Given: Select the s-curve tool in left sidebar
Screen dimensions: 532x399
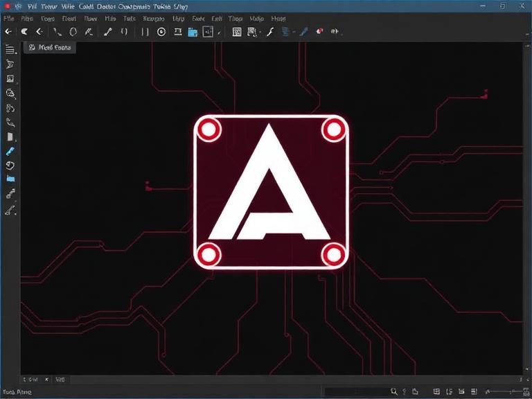Looking at the screenshot, I should click(10, 123).
